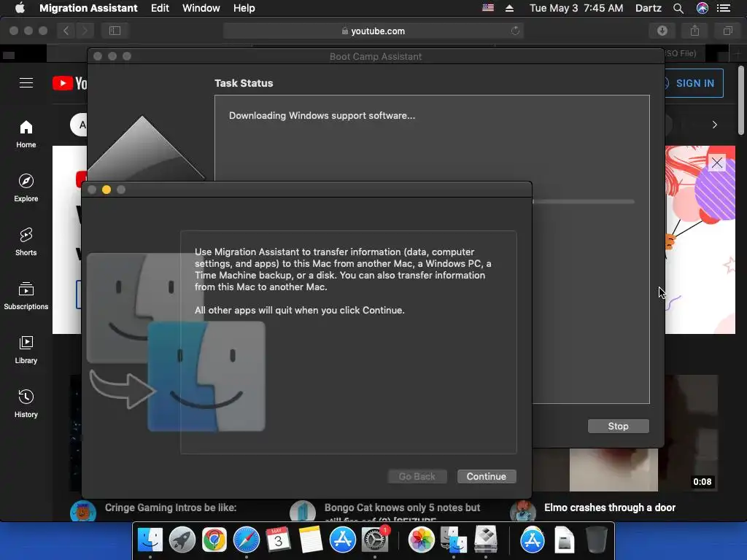Open Spotlight search in menu bar

(x=678, y=8)
